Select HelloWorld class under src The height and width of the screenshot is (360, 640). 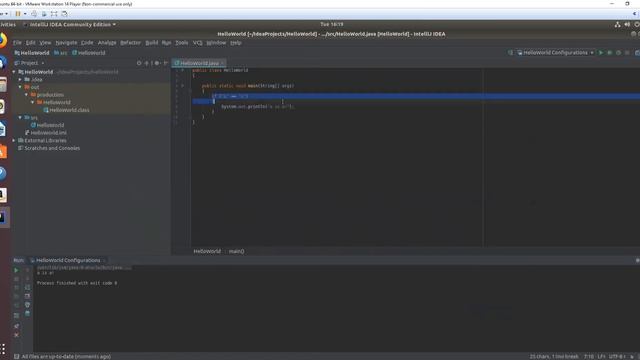[47, 125]
